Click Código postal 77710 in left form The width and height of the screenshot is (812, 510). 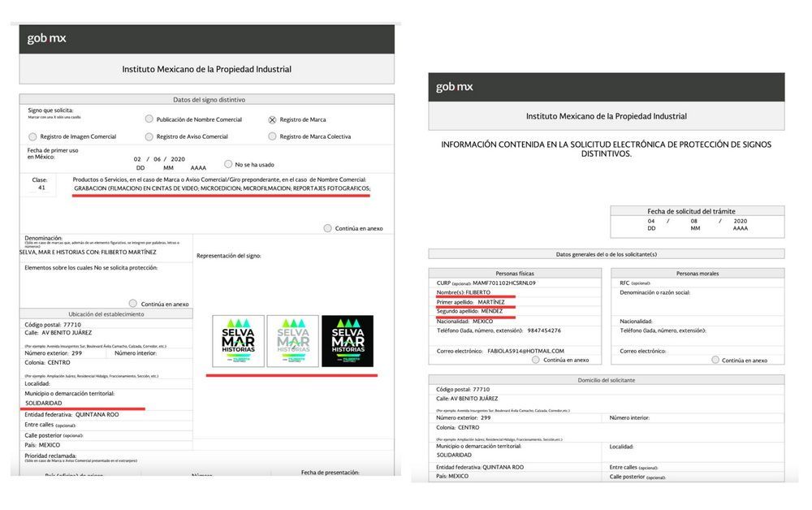pyautogui.click(x=53, y=325)
